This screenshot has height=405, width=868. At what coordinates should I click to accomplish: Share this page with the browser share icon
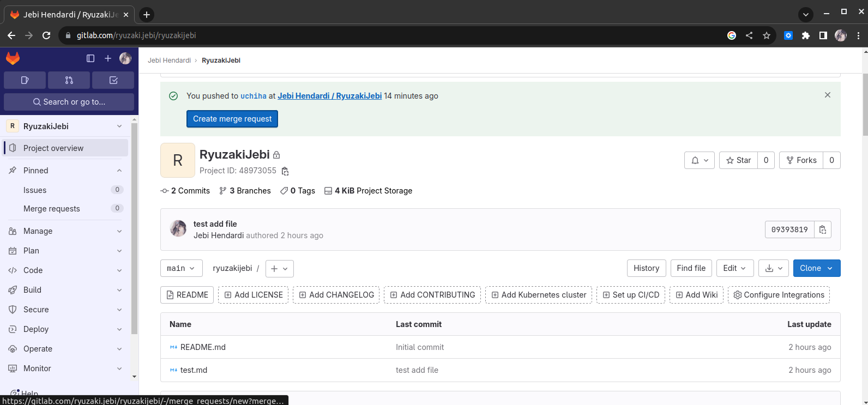pyautogui.click(x=749, y=35)
